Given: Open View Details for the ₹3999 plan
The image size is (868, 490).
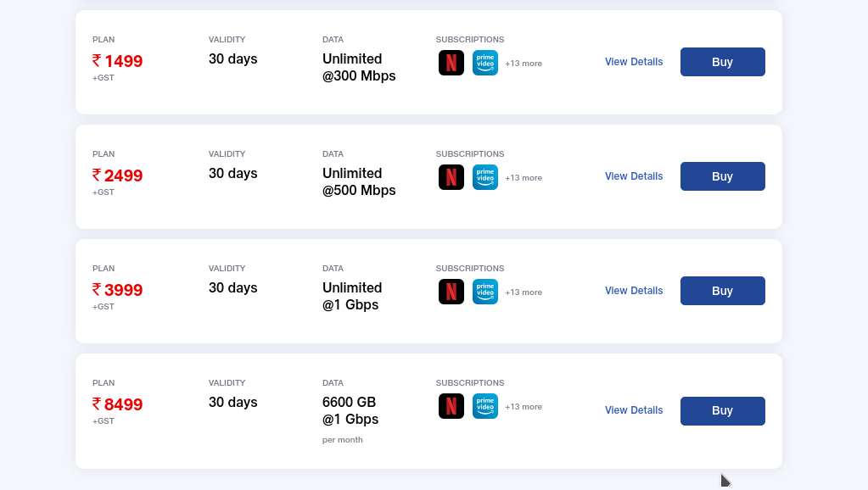Looking at the screenshot, I should pos(634,291).
